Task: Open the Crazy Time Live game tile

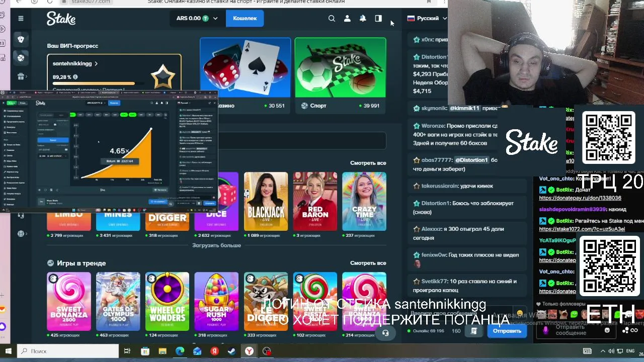Action: (x=364, y=202)
